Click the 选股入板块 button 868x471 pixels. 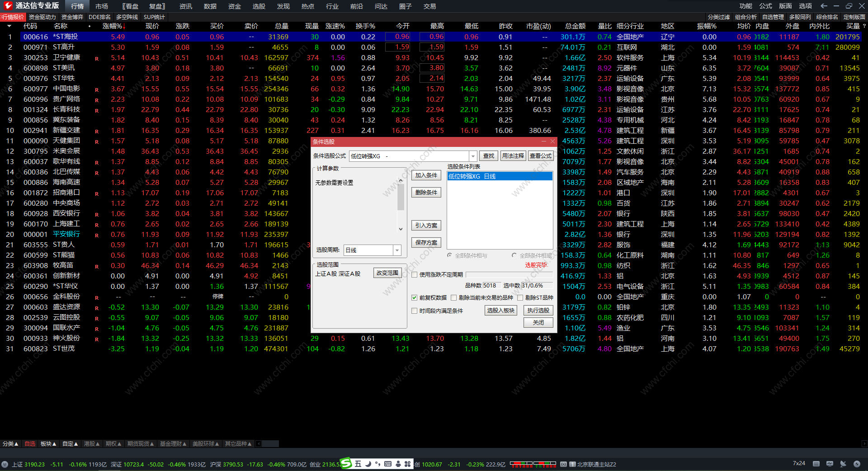(501, 311)
